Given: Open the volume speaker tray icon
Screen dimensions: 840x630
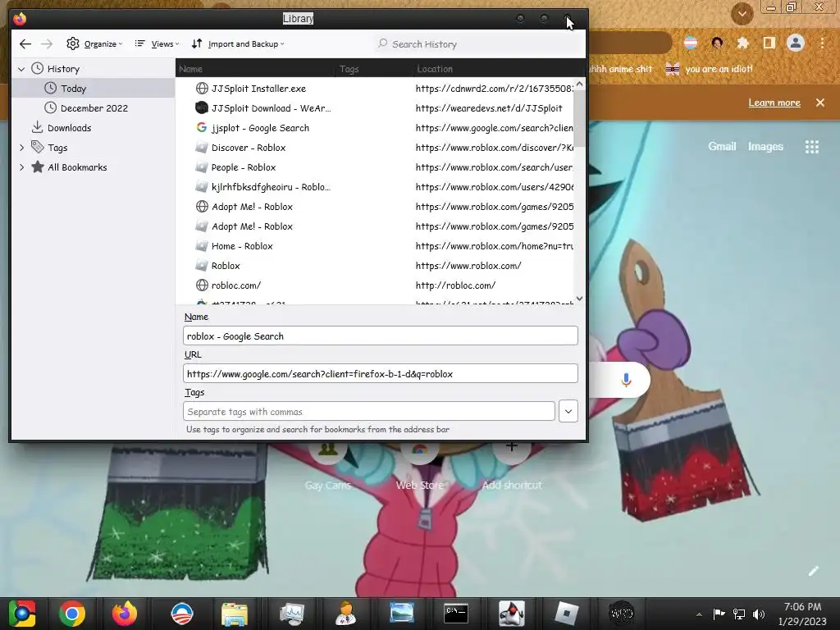Looking at the screenshot, I should pyautogui.click(x=759, y=614).
